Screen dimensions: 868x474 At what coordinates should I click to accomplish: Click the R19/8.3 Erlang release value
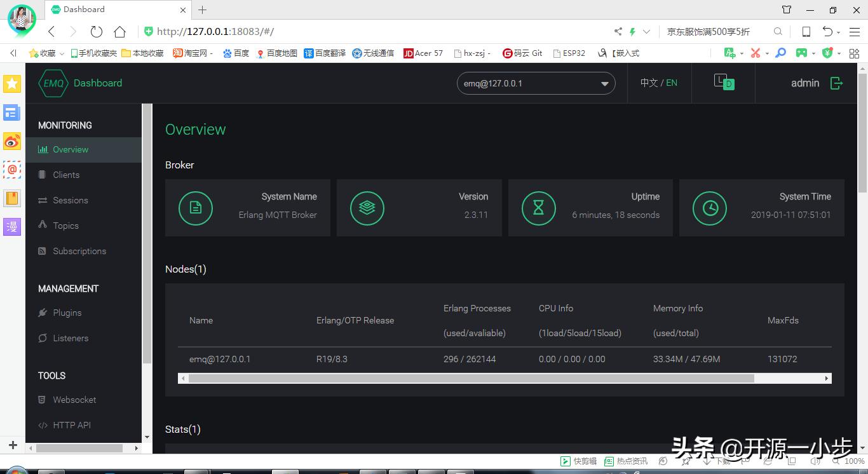[332, 359]
